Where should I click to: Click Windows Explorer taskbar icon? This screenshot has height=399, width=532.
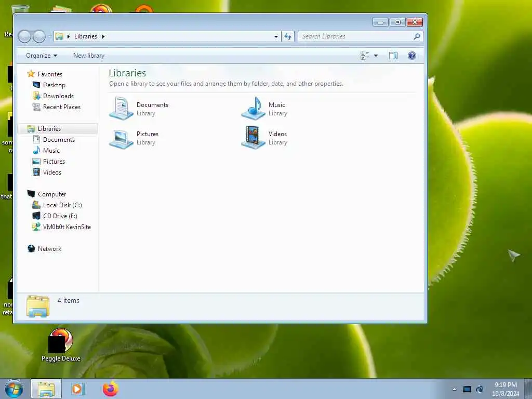click(46, 389)
